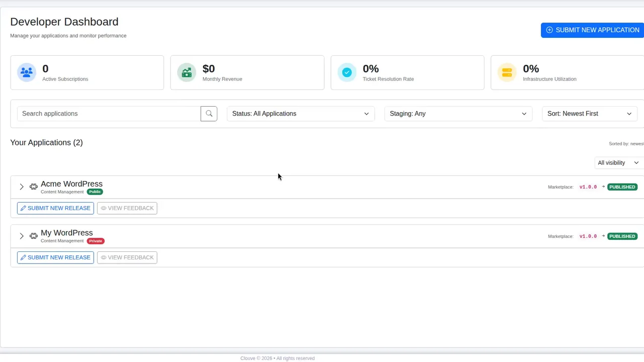
Task: Click Submit New Application button
Action: pyautogui.click(x=593, y=30)
